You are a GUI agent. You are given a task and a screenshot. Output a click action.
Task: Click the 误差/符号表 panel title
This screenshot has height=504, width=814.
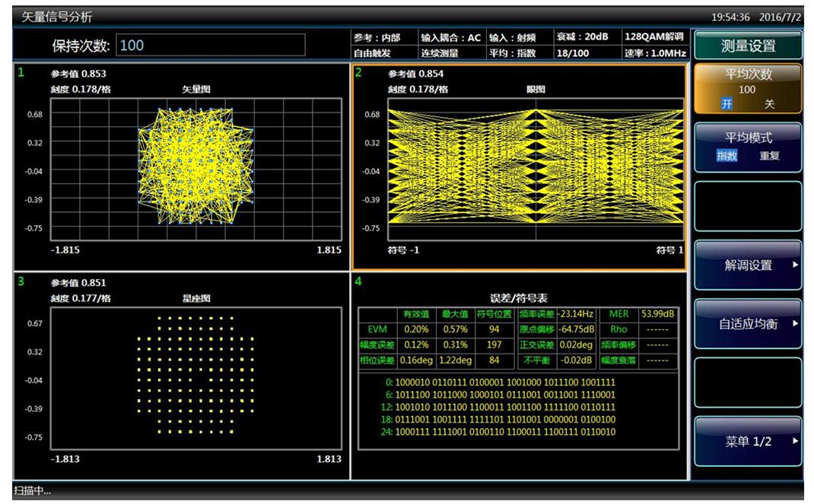coord(519,299)
